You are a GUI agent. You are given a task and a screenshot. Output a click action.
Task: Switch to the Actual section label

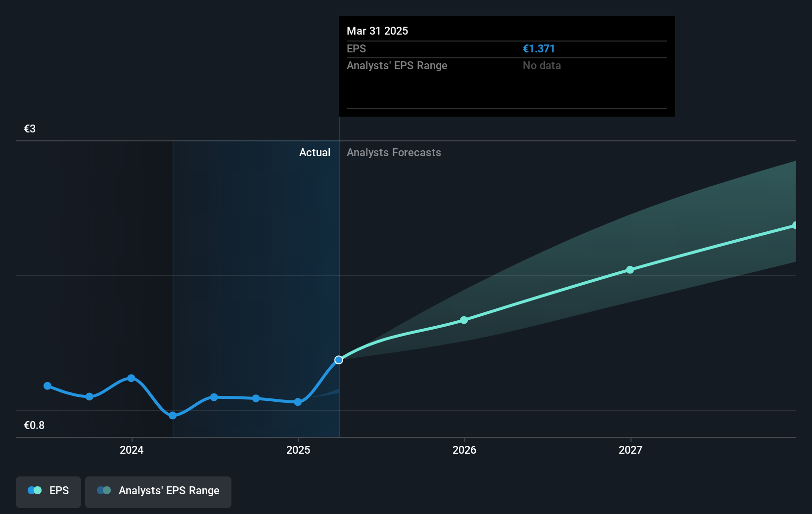click(315, 152)
